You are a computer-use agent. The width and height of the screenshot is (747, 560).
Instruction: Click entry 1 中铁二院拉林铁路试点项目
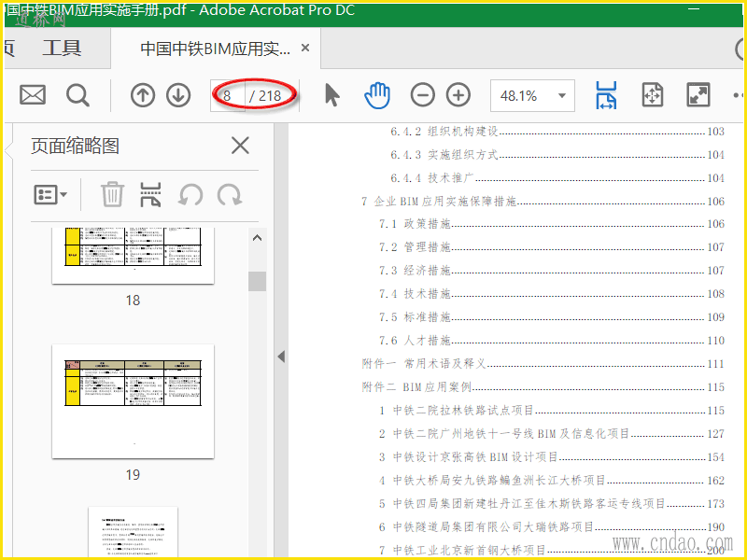click(x=551, y=411)
